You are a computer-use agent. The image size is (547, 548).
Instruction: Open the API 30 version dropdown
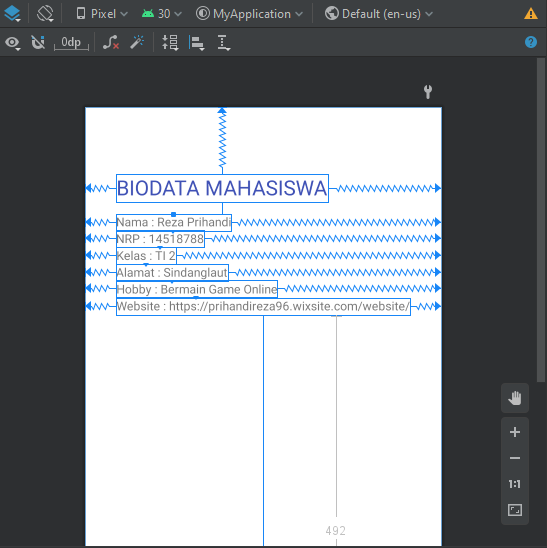161,14
